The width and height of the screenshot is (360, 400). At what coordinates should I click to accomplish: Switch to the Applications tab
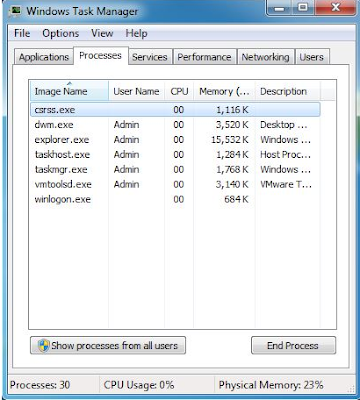pyautogui.click(x=44, y=57)
